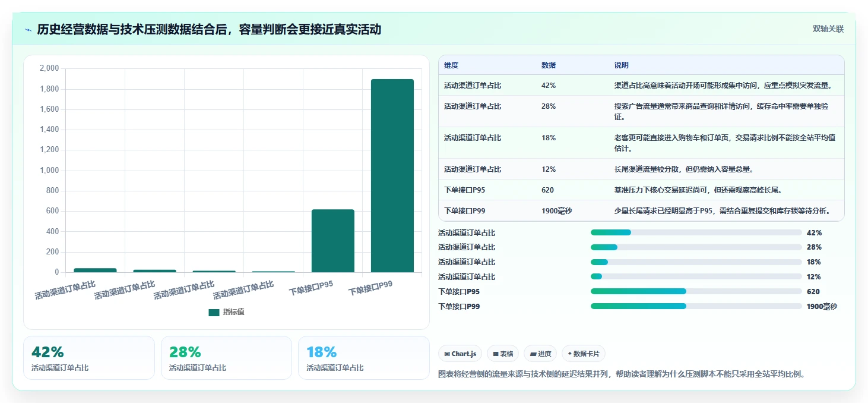Click table description starting 长尾渠道流量较分散
868x403 pixels.
684,169
